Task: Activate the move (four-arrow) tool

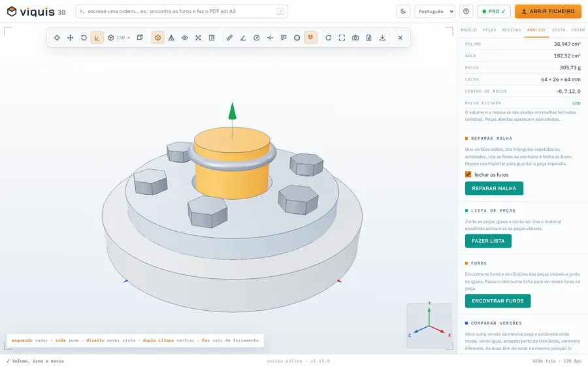Action: pos(70,37)
